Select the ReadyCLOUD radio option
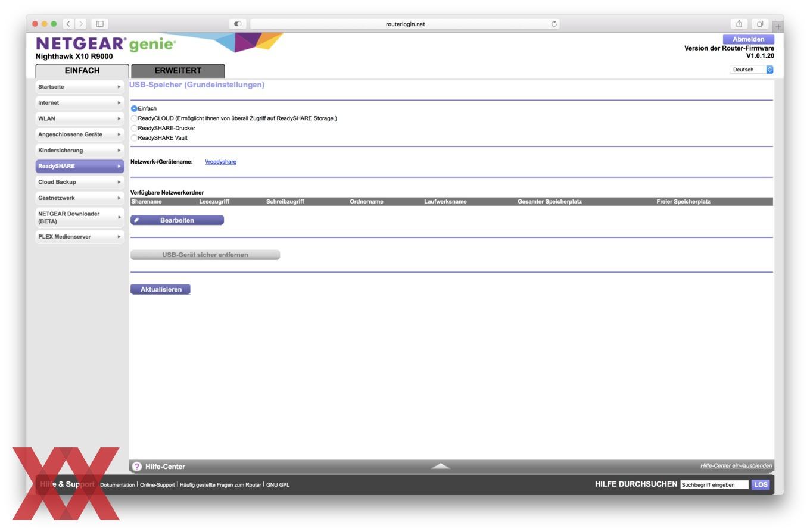The height and width of the screenshot is (532, 810). click(x=134, y=118)
